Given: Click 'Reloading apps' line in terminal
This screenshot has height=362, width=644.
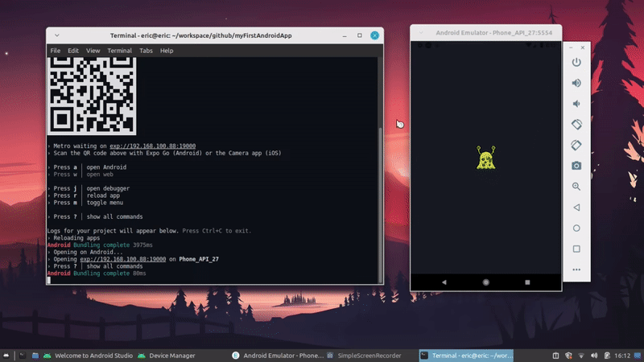Looking at the screenshot, I should click(73, 238).
